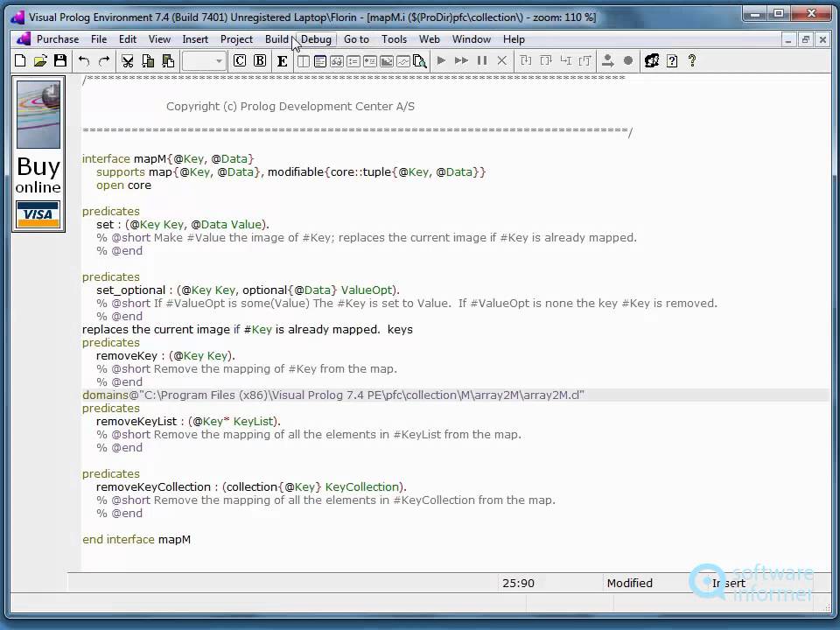This screenshot has height=630, width=840.
Task: Click the Run play icon
Action: pyautogui.click(x=441, y=60)
